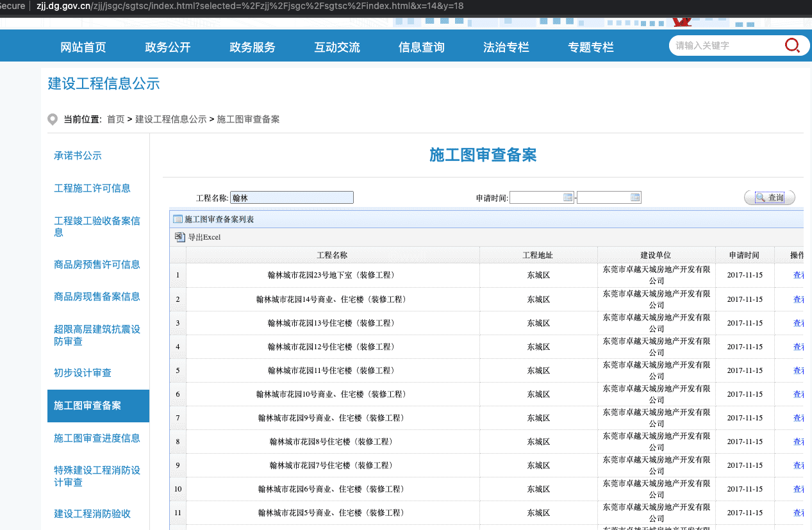This screenshot has height=530, width=812.
Task: Open the 建设工程信息公示 breadcrumb link
Action: (x=171, y=119)
